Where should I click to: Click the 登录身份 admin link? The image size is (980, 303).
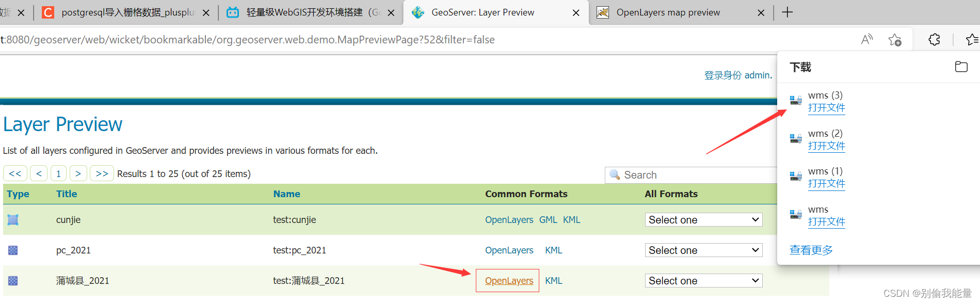click(x=738, y=75)
